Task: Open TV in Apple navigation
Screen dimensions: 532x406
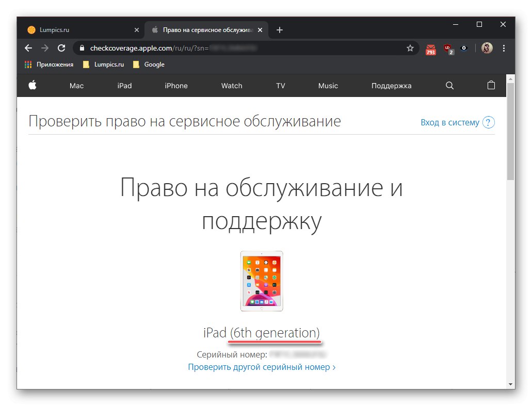Action: tap(281, 86)
